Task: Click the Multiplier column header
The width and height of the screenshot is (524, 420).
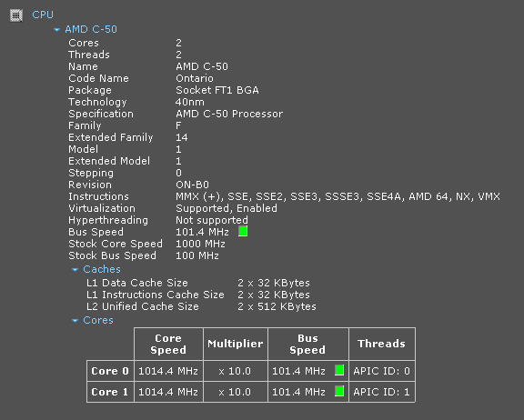Action: (236, 344)
